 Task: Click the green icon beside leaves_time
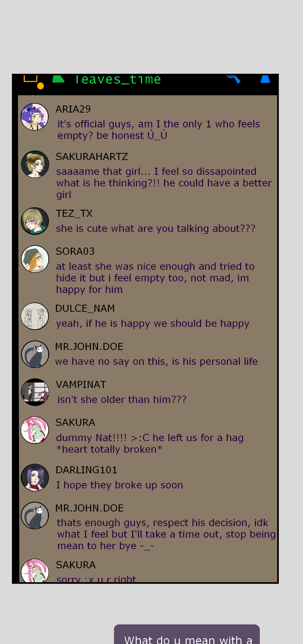pos(58,79)
